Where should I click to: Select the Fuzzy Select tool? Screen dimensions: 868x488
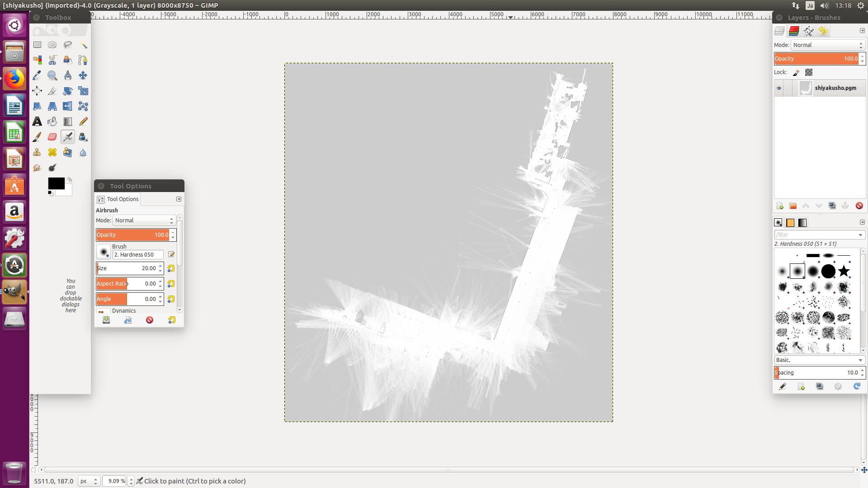tap(83, 45)
